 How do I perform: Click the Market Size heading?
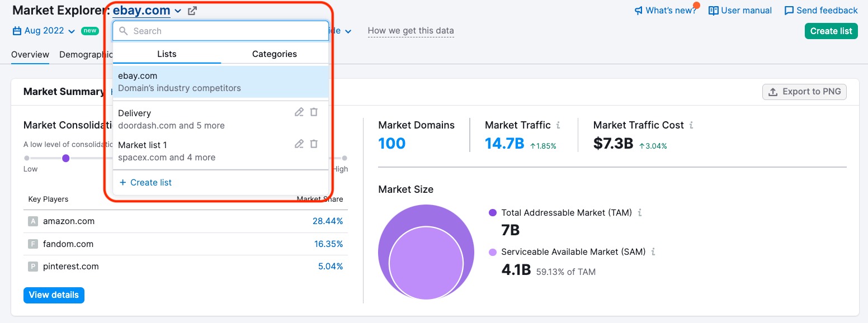click(405, 189)
